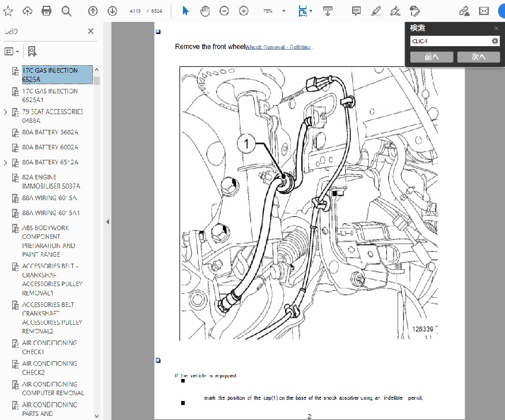Add a new bookmark
505x420 pixels.
point(32,51)
